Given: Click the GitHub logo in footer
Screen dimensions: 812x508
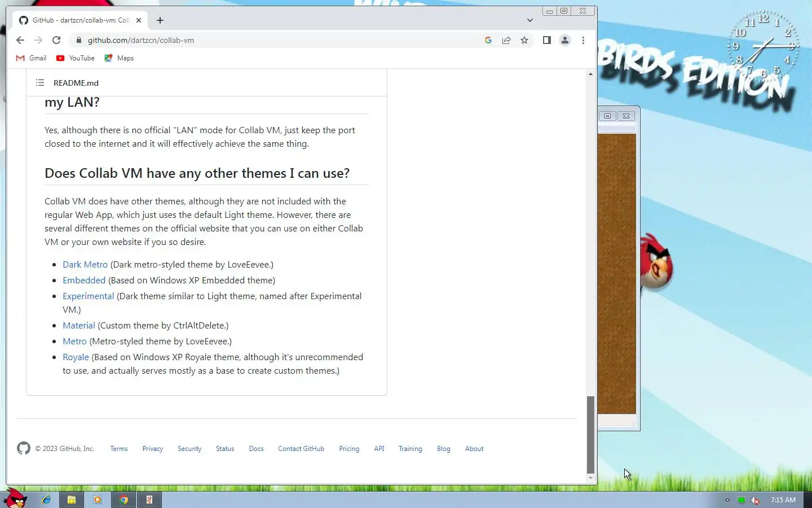Looking at the screenshot, I should pos(24,448).
